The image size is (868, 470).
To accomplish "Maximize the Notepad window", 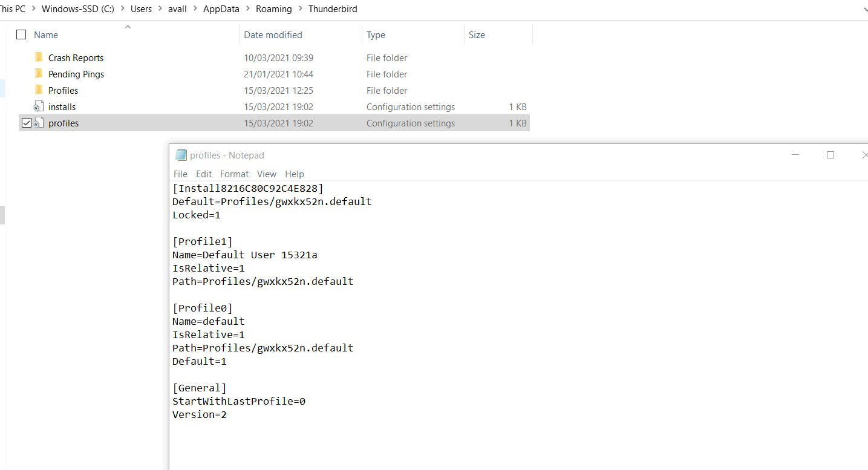I will point(830,155).
